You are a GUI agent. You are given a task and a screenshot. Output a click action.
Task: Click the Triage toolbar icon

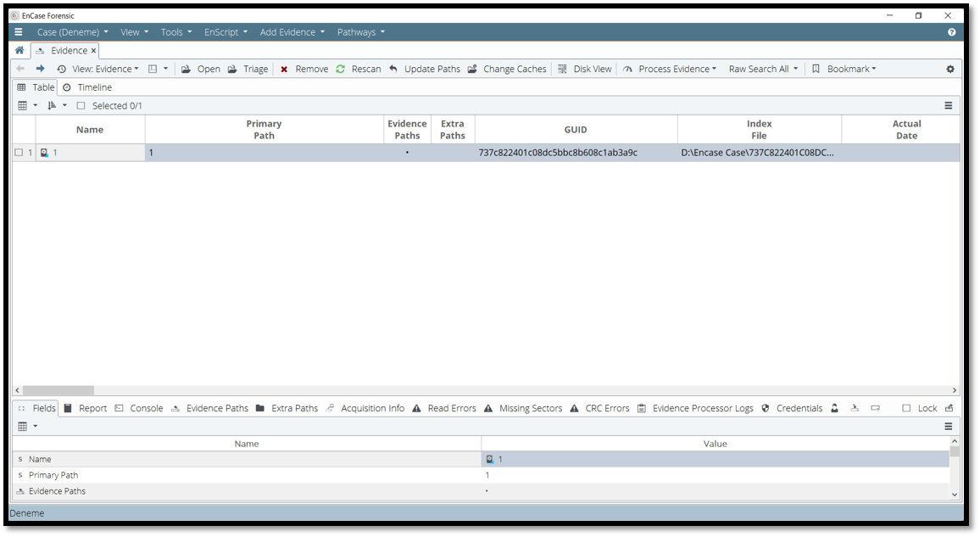click(x=232, y=70)
